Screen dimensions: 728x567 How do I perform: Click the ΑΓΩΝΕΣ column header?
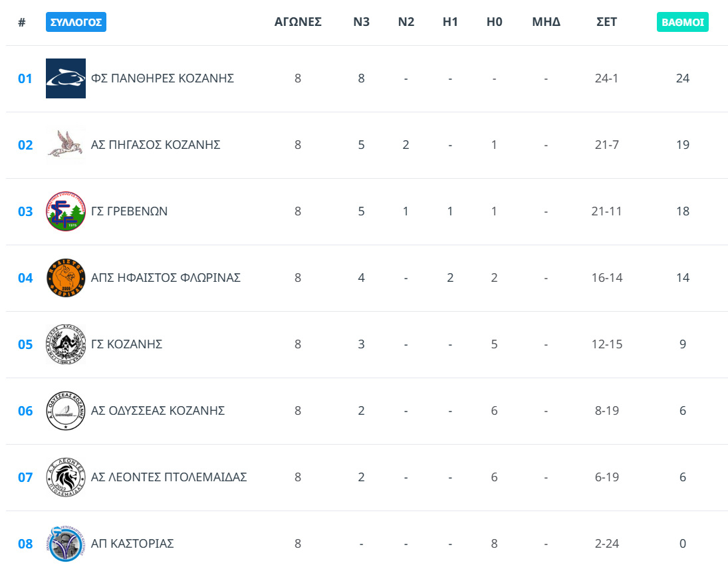tap(298, 22)
